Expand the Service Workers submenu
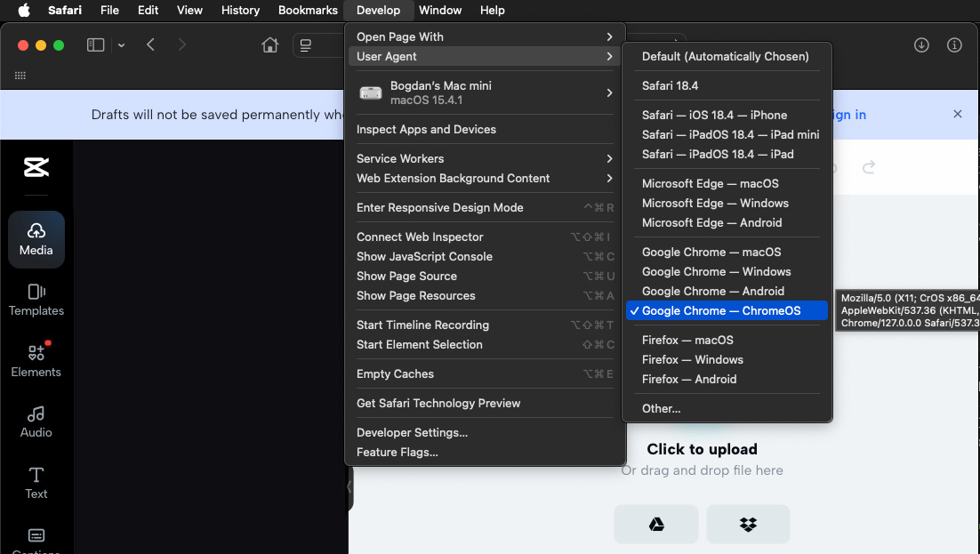Screen dimensions: 980x554 click(x=485, y=159)
